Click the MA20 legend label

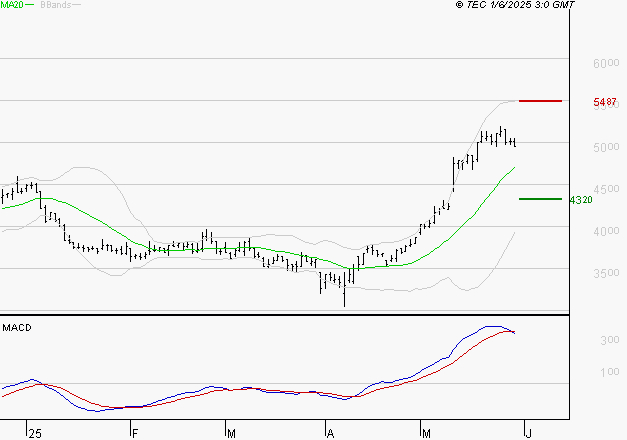coord(11,5)
